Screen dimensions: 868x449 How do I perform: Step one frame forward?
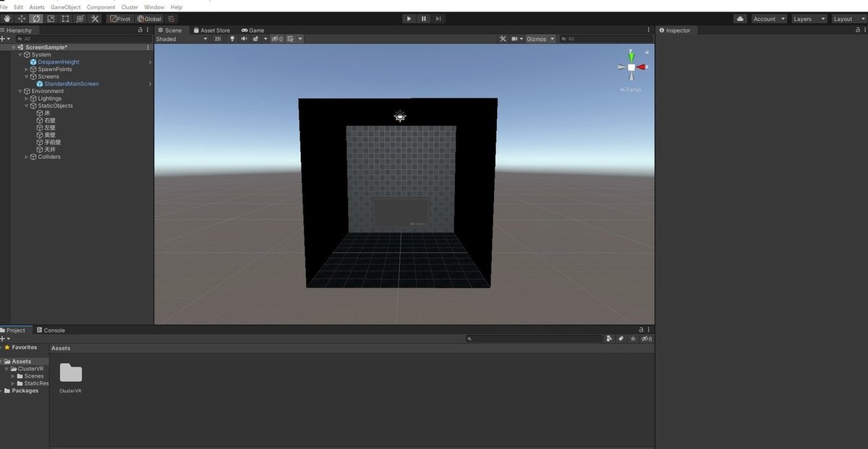tap(438, 19)
